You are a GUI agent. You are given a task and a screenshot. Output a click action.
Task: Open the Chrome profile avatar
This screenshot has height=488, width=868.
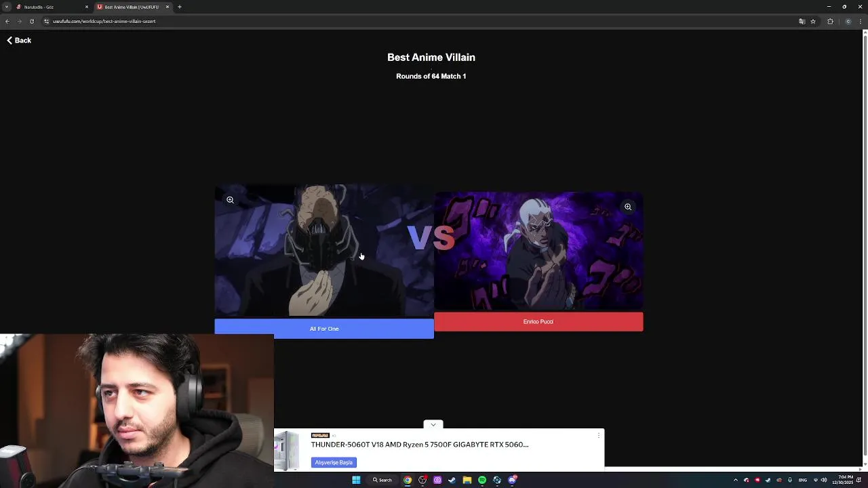848,21
